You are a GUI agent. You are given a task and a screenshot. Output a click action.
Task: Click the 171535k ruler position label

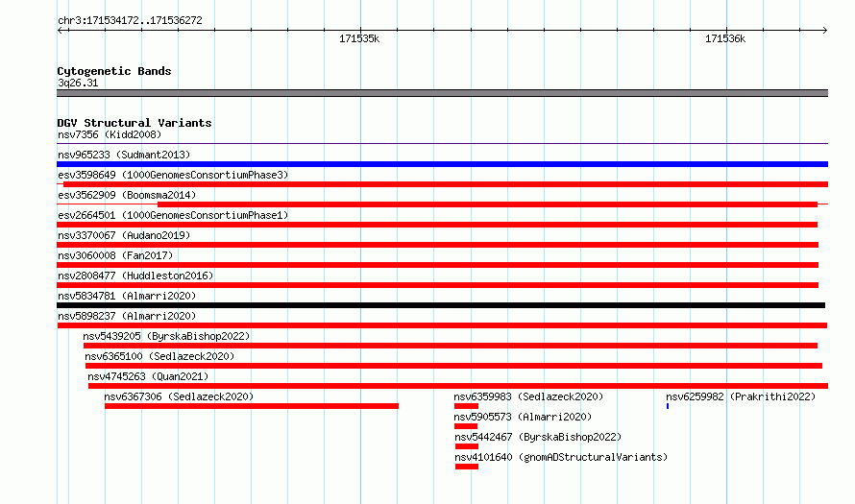coord(359,38)
